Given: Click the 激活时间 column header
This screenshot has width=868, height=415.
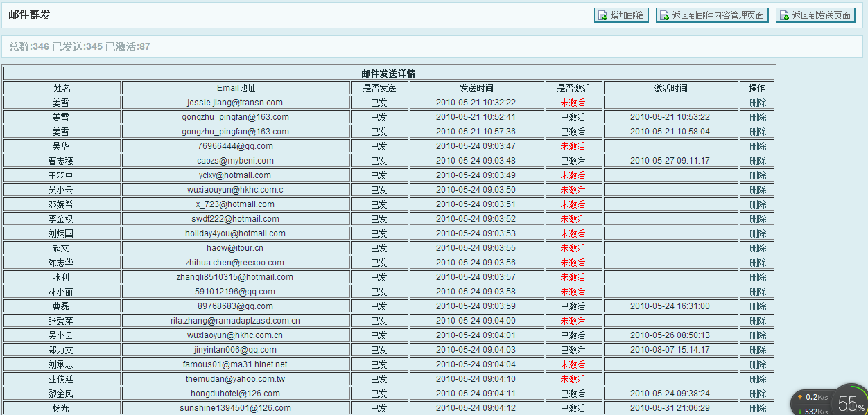Looking at the screenshot, I should point(670,88).
